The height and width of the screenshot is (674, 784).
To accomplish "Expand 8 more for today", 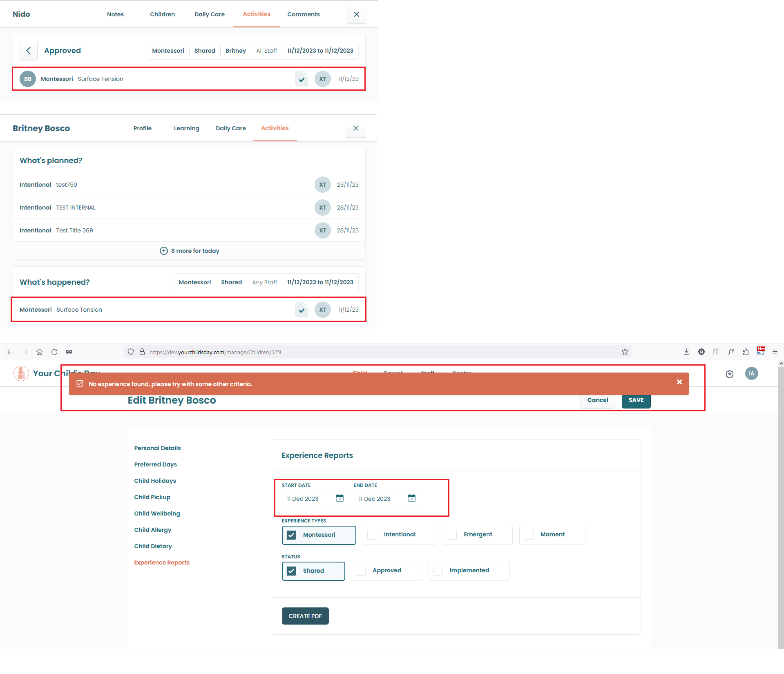I will [189, 251].
